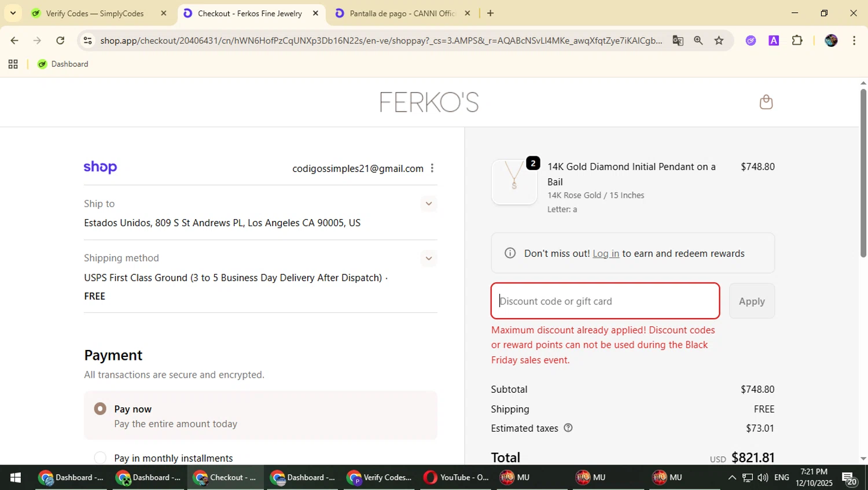The width and height of the screenshot is (868, 490).
Task: Open the Dashboard bookmark
Action: [x=63, y=64]
